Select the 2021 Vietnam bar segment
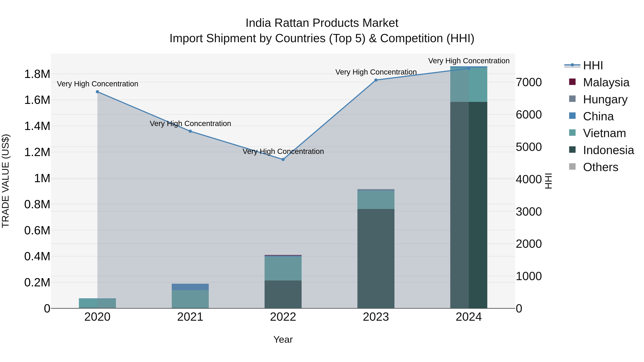The width and height of the screenshot is (644, 362). (190, 299)
